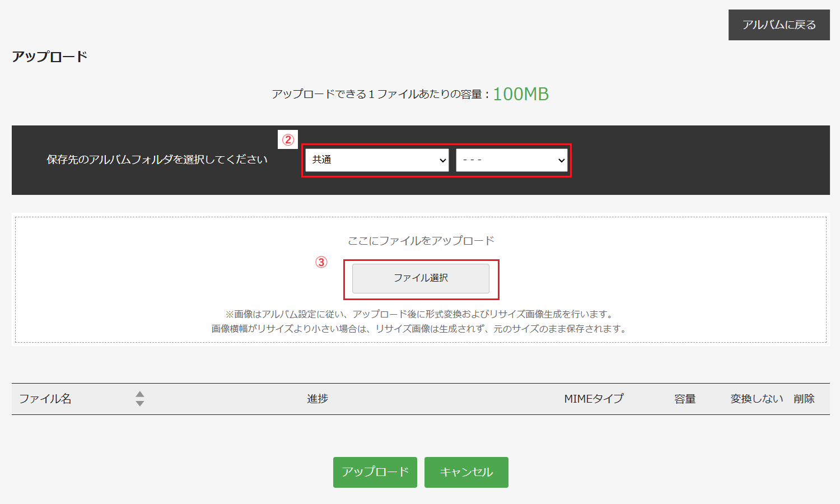Click the ファイル名 column header
The image size is (840, 504).
45,399
